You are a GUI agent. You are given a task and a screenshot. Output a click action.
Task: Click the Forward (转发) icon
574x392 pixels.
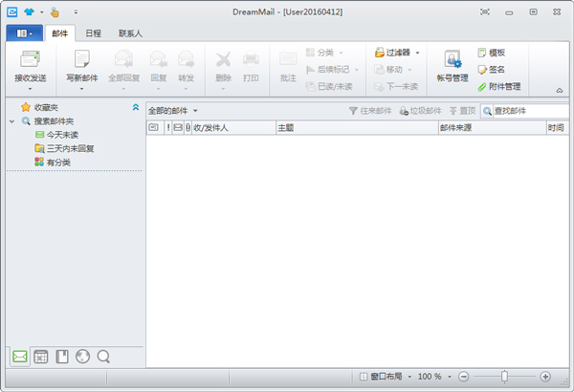point(186,59)
